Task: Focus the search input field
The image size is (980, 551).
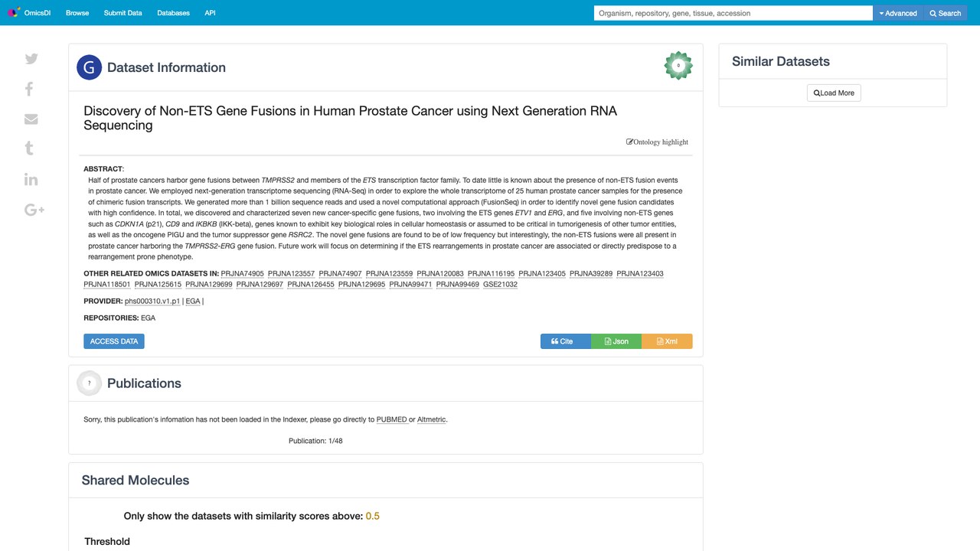Action: tap(733, 13)
